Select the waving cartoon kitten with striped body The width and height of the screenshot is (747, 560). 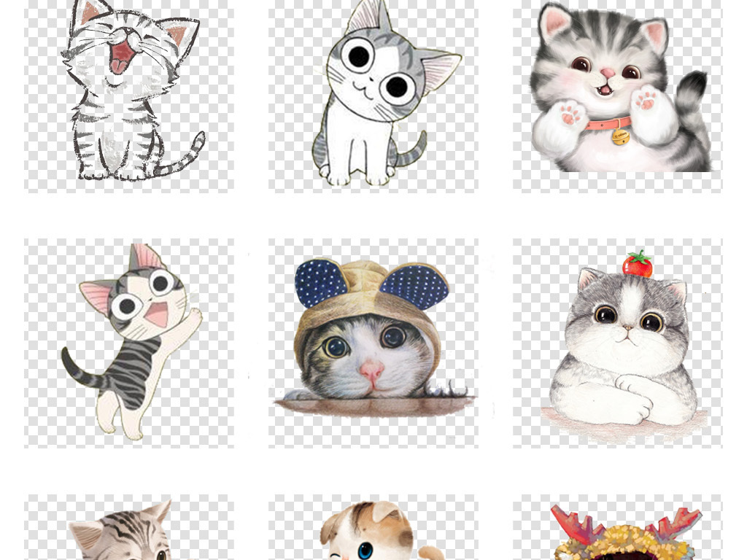point(130,343)
